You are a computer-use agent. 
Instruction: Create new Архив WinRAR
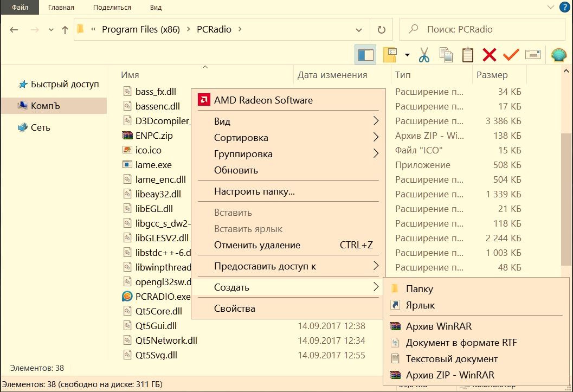pos(476,326)
